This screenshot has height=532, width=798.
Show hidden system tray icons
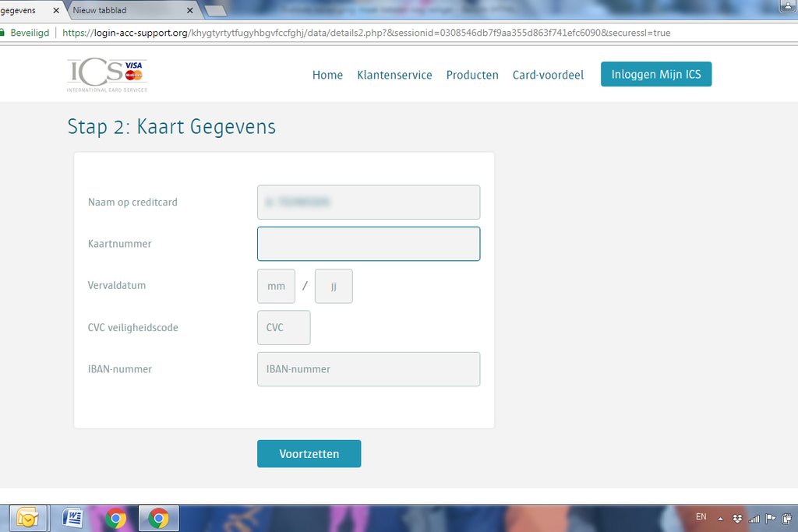point(721,519)
